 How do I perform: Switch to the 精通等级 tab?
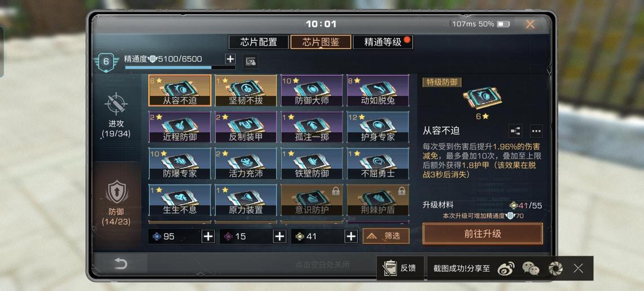pyautogui.click(x=383, y=42)
